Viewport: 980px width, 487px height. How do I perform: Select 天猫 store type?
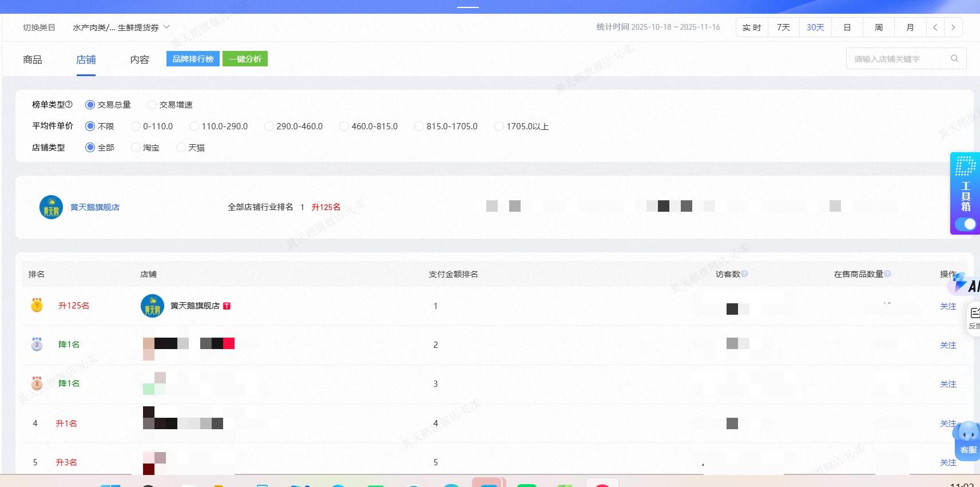pyautogui.click(x=181, y=148)
